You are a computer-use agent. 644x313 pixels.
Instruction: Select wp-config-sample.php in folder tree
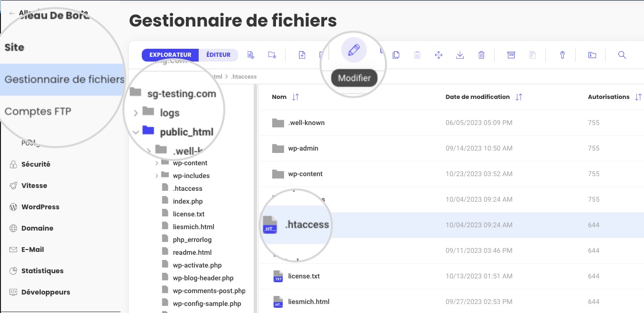point(207,304)
